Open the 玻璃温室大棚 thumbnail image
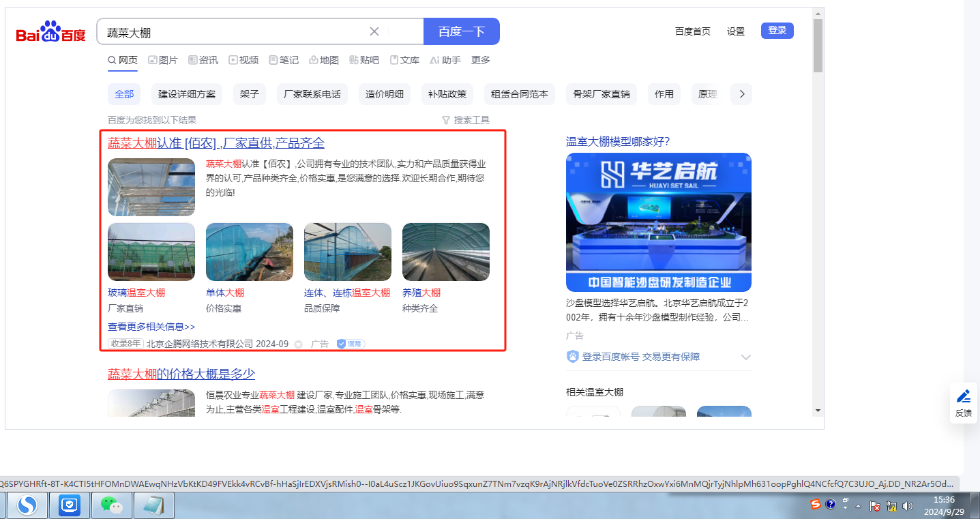This screenshot has width=980, height=519. tap(151, 252)
